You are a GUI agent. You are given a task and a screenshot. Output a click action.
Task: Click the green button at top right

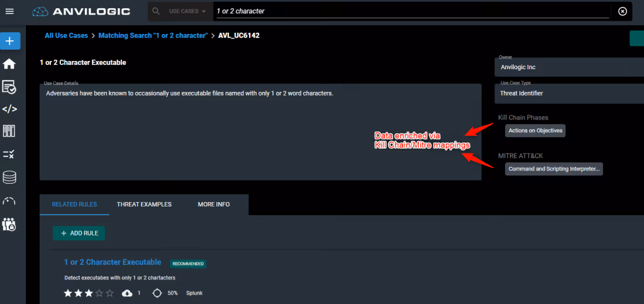pyautogui.click(x=636, y=38)
